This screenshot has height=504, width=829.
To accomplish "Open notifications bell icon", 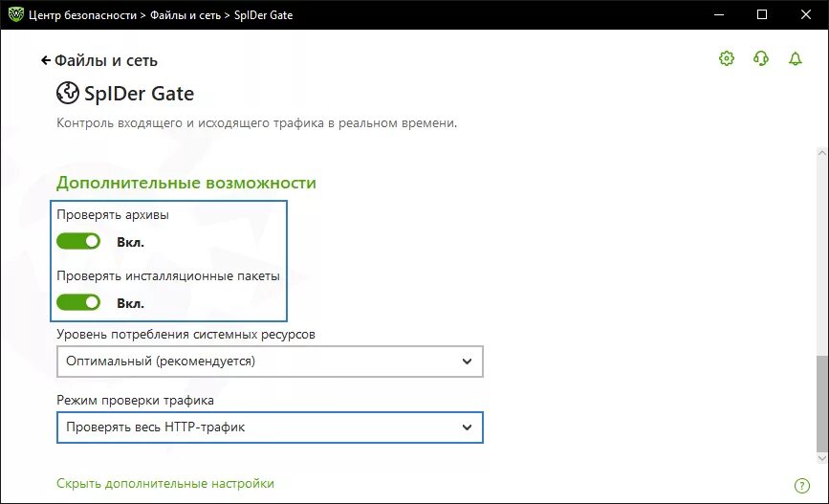I will 796,58.
